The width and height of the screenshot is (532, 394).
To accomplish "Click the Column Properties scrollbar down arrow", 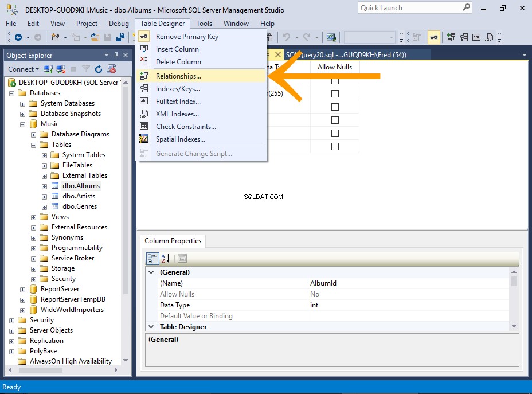I will [x=514, y=326].
